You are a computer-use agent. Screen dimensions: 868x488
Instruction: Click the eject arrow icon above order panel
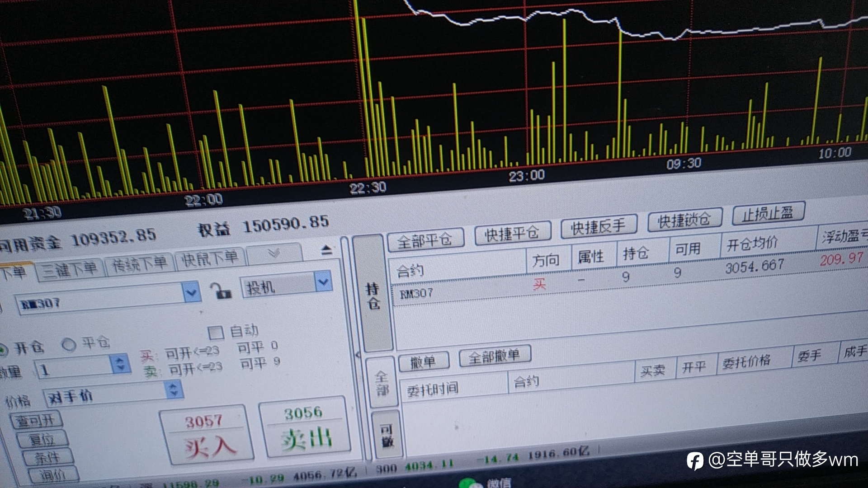326,250
